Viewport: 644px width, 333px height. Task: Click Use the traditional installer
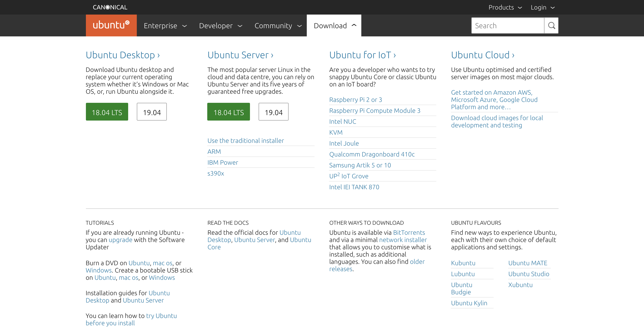pos(245,141)
